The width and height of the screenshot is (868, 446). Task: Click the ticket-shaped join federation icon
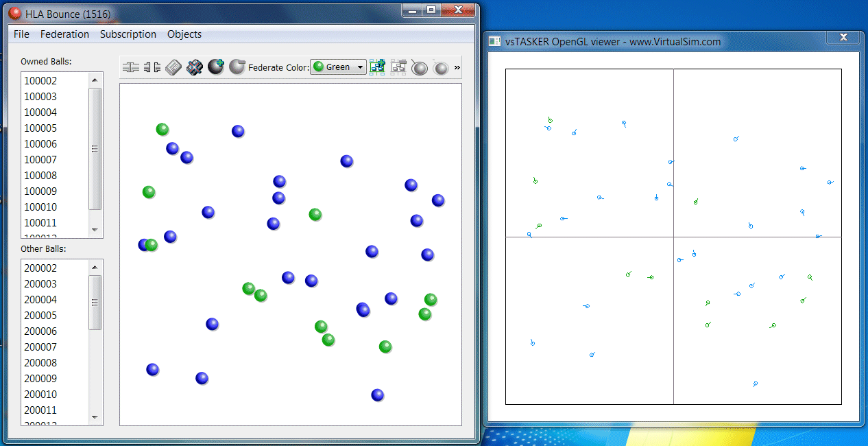tap(173, 67)
